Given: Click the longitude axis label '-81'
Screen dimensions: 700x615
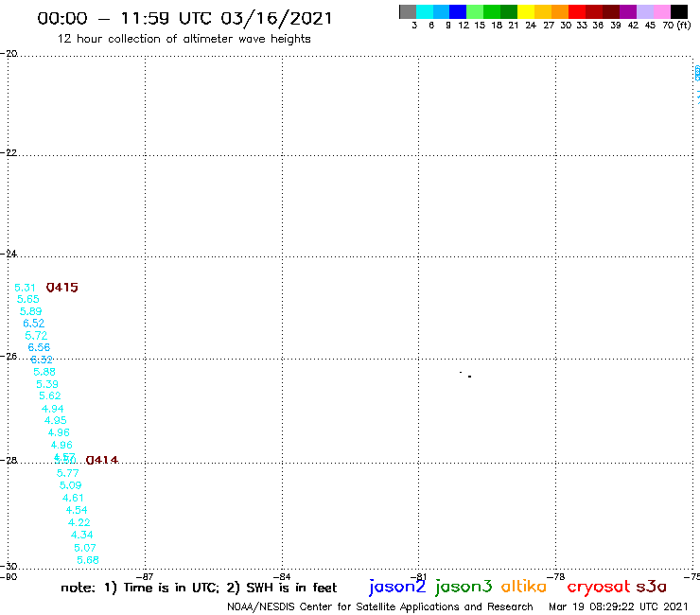Looking at the screenshot, I should pos(418,576).
